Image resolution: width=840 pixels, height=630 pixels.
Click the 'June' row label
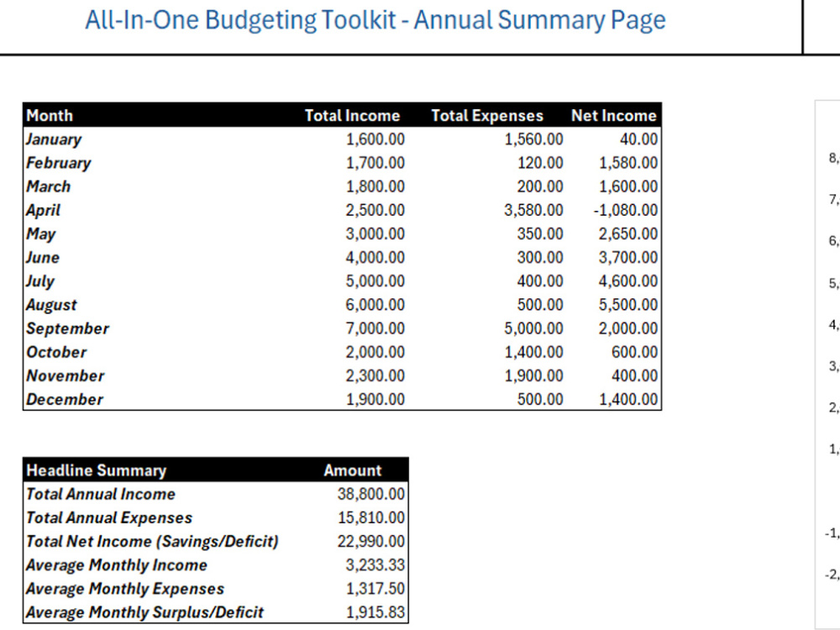point(42,257)
